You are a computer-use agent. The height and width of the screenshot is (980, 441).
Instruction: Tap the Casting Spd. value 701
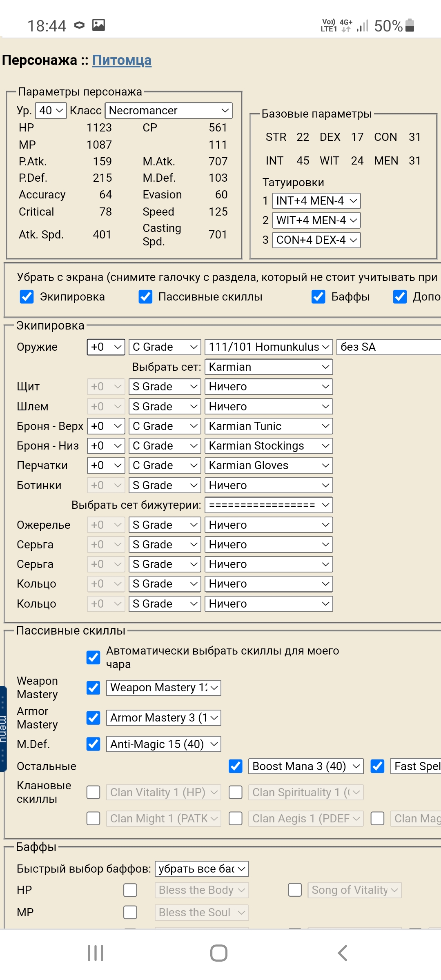218,235
